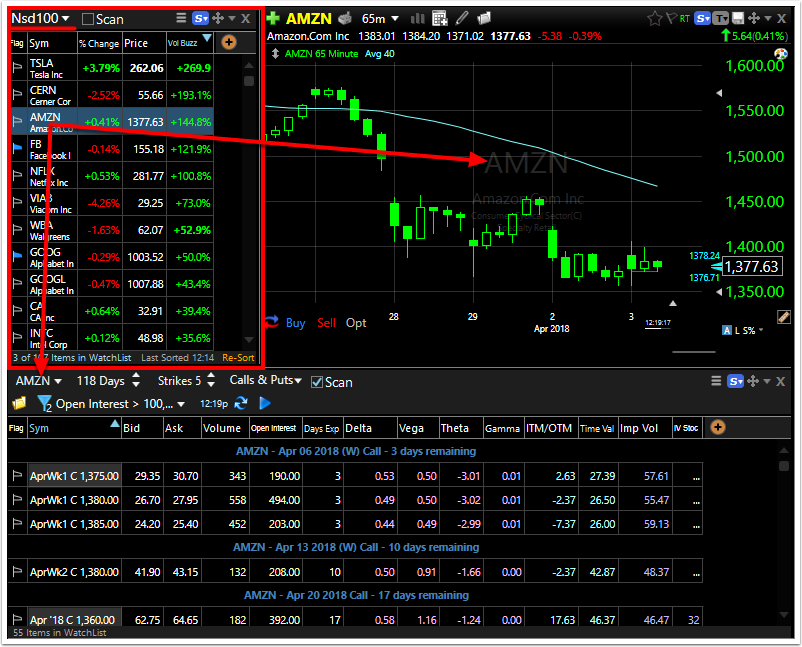
Task: Click the AMZN 65 Minute plot label
Action: coord(321,54)
